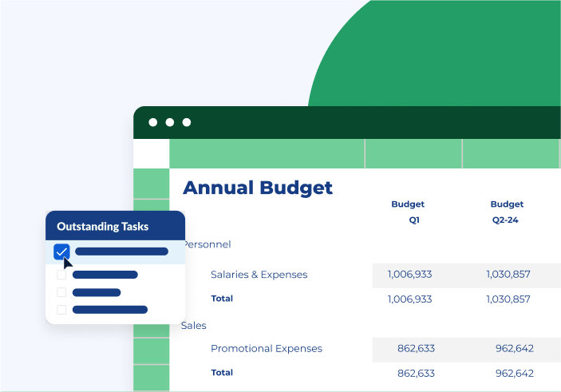Click Promotional Expenses Q2-24 value 962,642
The image size is (561, 392).
pos(515,349)
